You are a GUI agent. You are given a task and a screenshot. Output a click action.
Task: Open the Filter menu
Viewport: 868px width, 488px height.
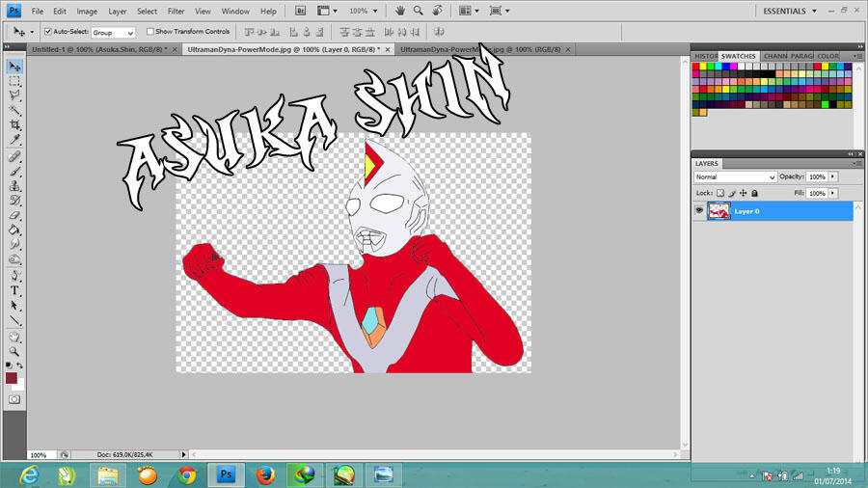176,11
